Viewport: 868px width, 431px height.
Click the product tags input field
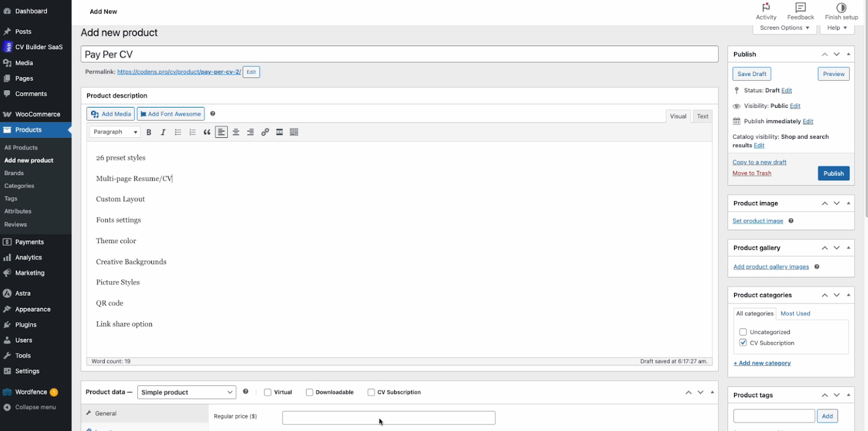774,416
